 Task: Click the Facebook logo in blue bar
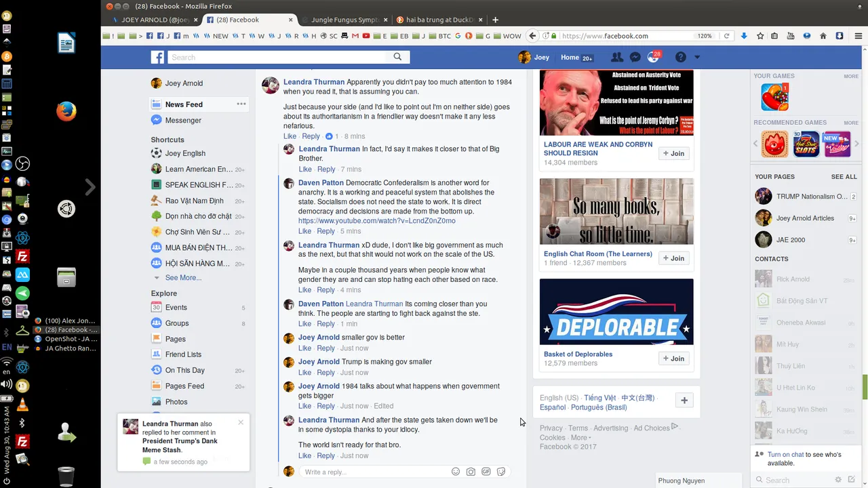[157, 58]
